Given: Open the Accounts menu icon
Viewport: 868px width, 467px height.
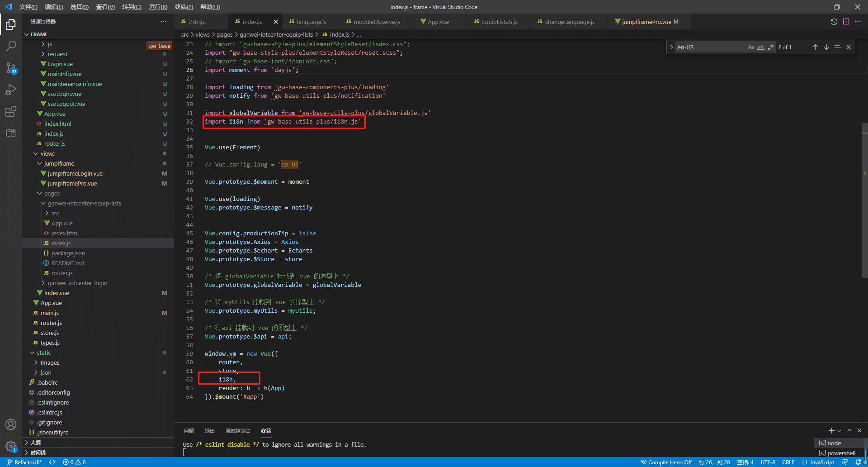Looking at the screenshot, I should pyautogui.click(x=11, y=424).
